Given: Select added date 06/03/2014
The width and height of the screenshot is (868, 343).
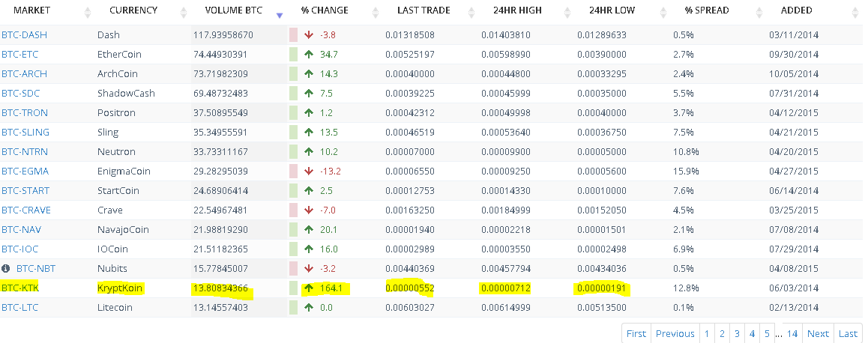Looking at the screenshot, I should pos(794,288).
